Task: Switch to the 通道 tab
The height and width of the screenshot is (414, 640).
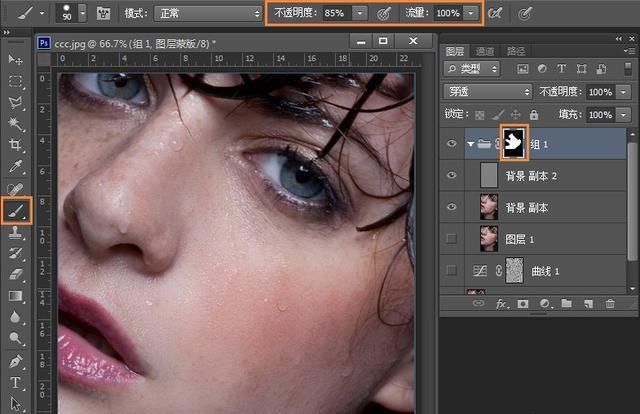Action: pyautogui.click(x=485, y=51)
